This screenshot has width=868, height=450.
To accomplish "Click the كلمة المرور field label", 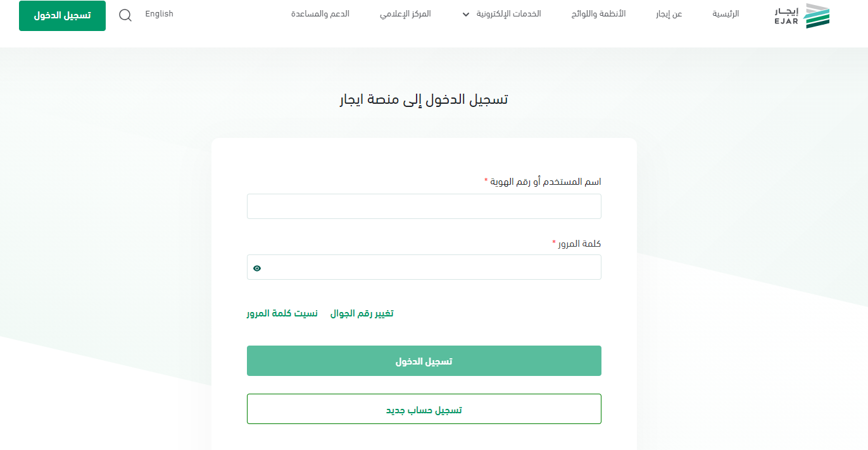I will 580,244.
